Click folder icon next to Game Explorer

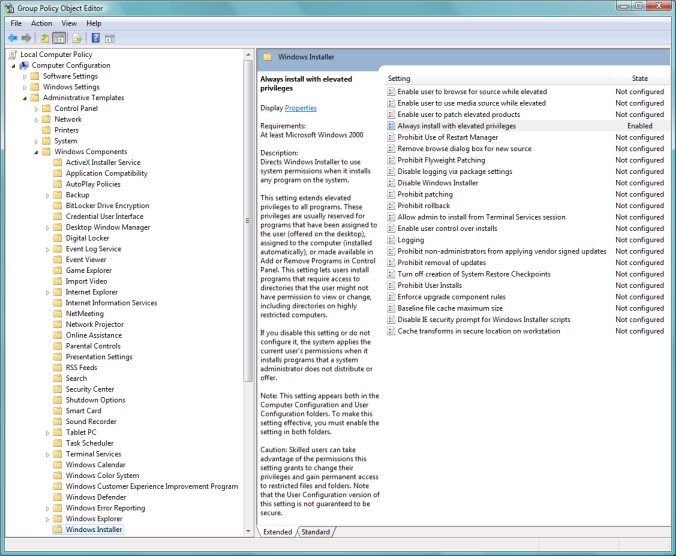click(x=57, y=270)
